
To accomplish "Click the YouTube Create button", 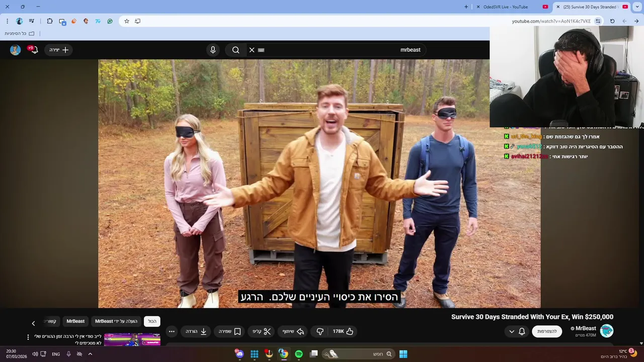I will [59, 50].
